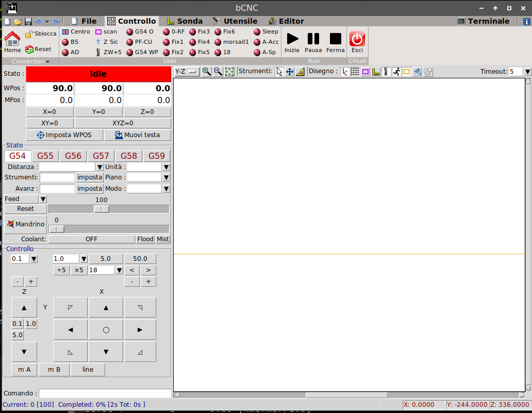Select the G55 workspace coordinate system
Screen dimensions: 532x413
tap(45, 156)
